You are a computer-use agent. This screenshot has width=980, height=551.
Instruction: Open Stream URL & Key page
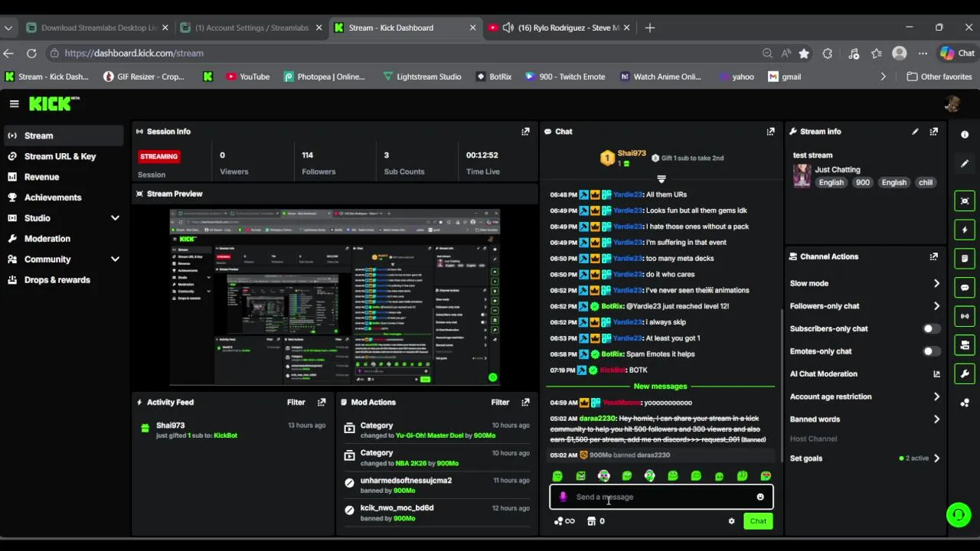(x=63, y=156)
